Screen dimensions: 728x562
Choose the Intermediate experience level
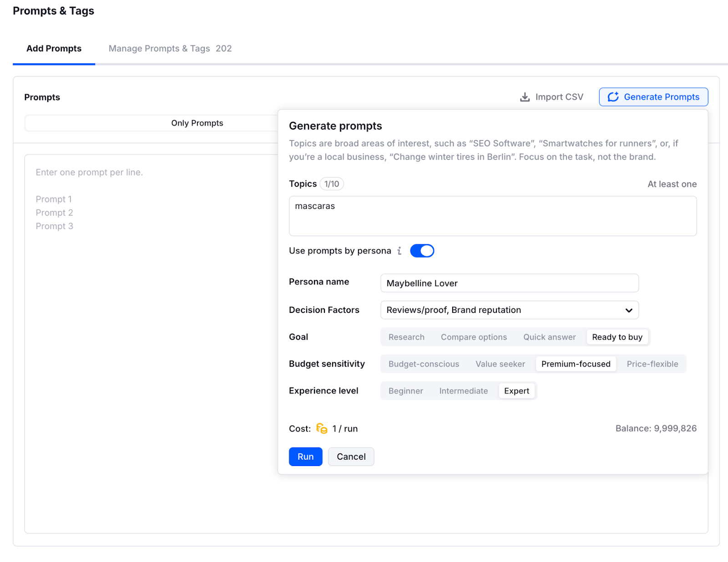click(x=463, y=391)
